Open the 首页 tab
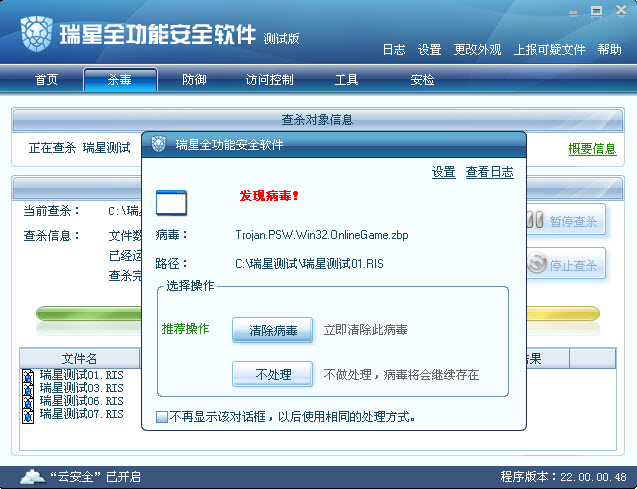Screen dimensions: 637x489 pos(46,80)
